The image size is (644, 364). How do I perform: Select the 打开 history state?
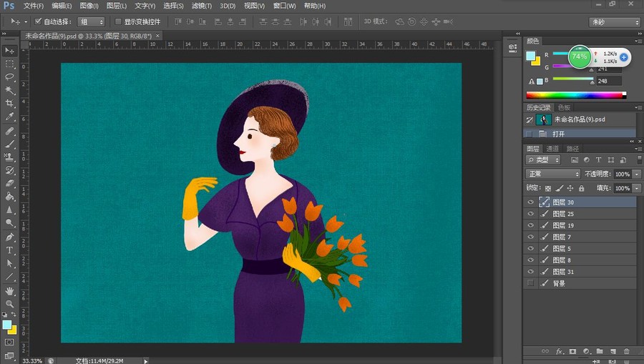(x=580, y=134)
